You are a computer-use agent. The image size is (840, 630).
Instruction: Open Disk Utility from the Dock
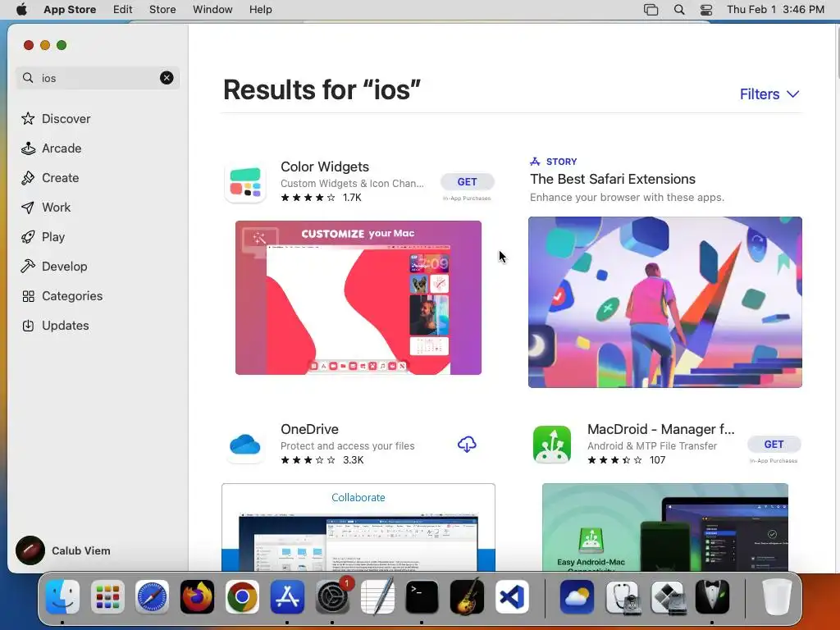(622, 597)
